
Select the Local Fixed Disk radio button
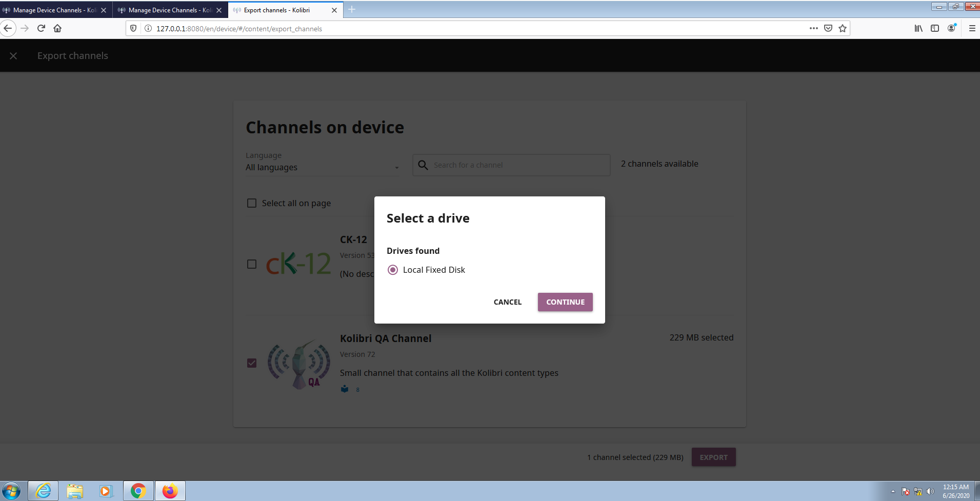(x=393, y=270)
